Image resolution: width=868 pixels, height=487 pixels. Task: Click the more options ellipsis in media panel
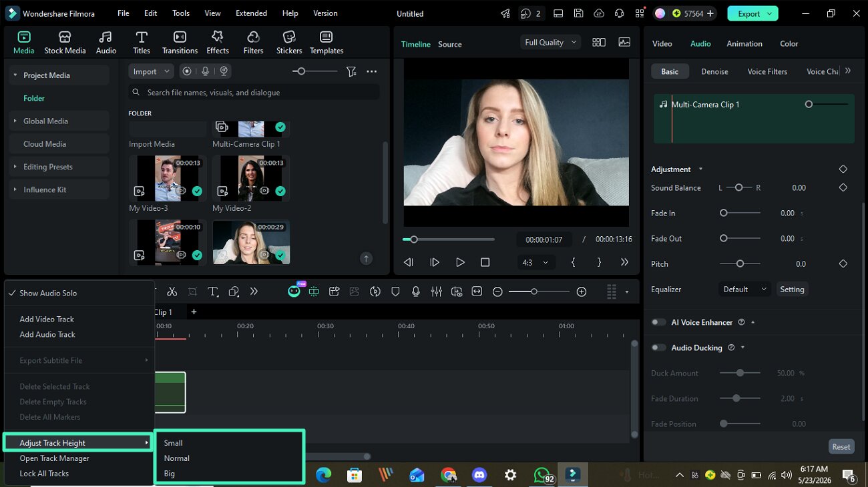372,71
